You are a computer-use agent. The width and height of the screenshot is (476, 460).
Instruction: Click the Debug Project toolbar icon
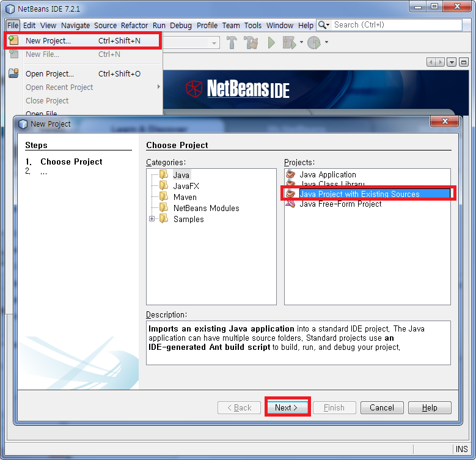pos(289,42)
